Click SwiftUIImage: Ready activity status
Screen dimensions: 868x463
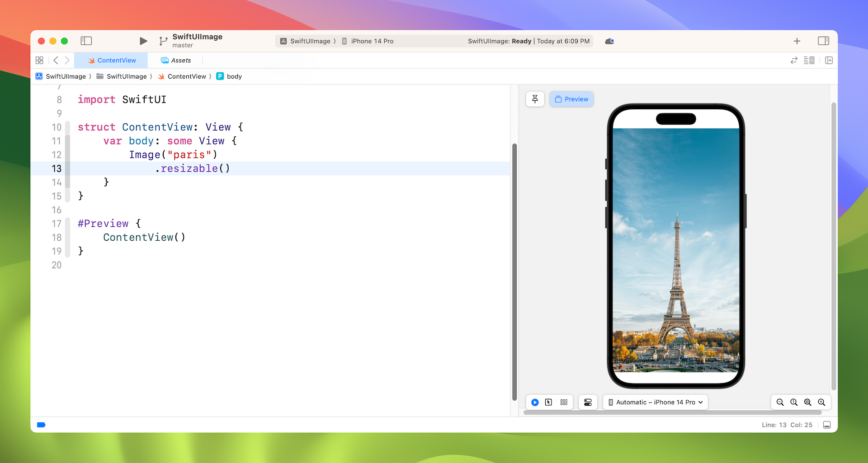[x=528, y=41]
